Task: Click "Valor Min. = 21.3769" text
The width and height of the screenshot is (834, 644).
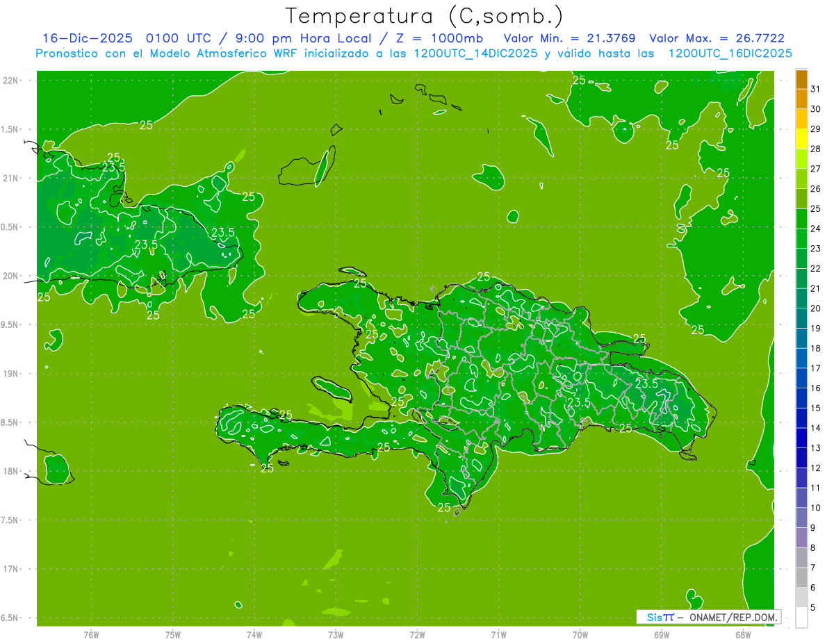Action: [569, 38]
